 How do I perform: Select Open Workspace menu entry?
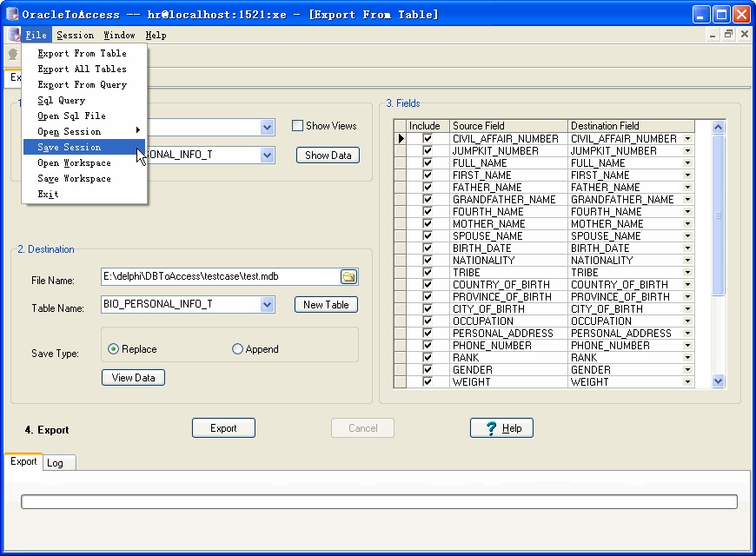[84, 163]
